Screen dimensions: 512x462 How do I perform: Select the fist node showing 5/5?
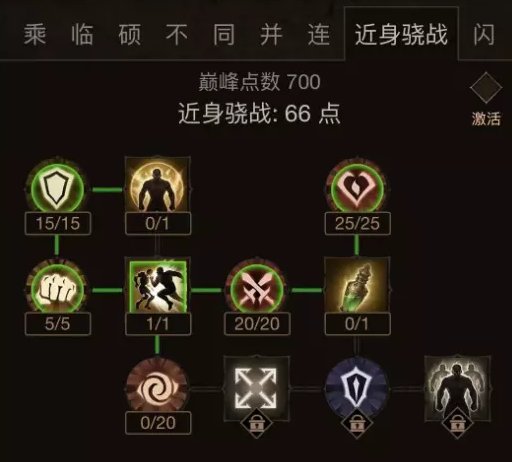point(57,289)
